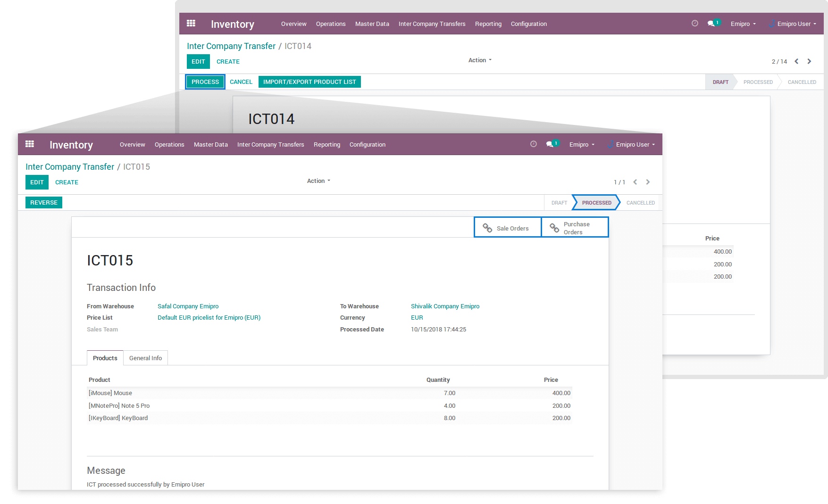
Task: Click PROCESS button on ICT014
Action: tap(205, 82)
